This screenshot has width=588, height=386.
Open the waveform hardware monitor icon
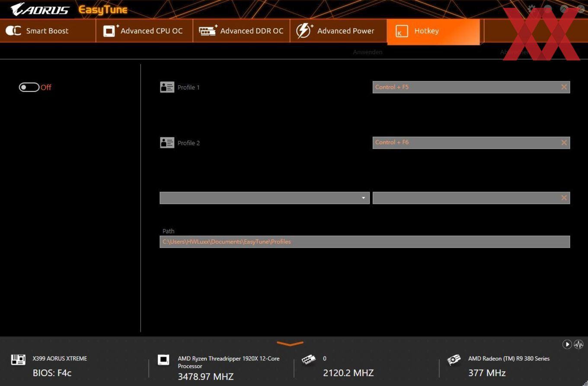pyautogui.click(x=578, y=344)
